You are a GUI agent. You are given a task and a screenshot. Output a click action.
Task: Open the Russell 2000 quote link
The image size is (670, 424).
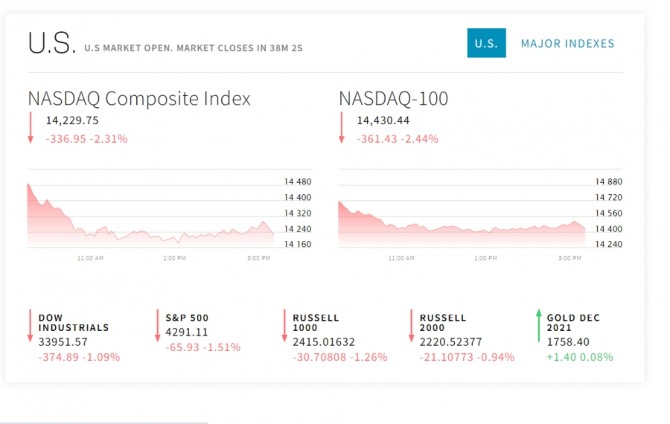coord(443,322)
